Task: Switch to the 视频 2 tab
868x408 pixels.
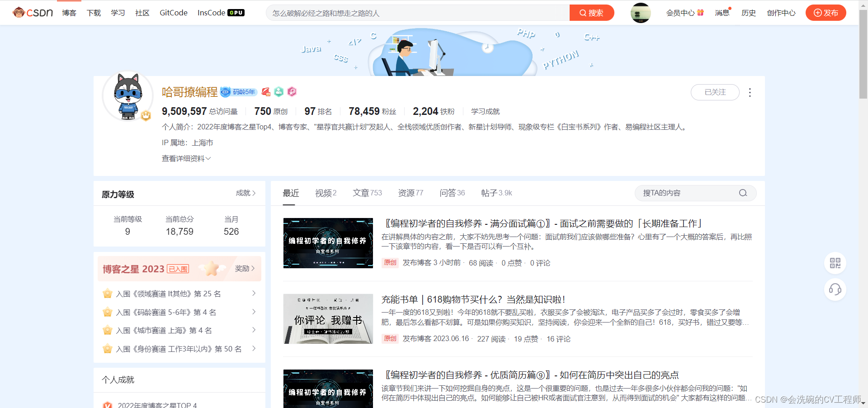Action: click(x=326, y=193)
